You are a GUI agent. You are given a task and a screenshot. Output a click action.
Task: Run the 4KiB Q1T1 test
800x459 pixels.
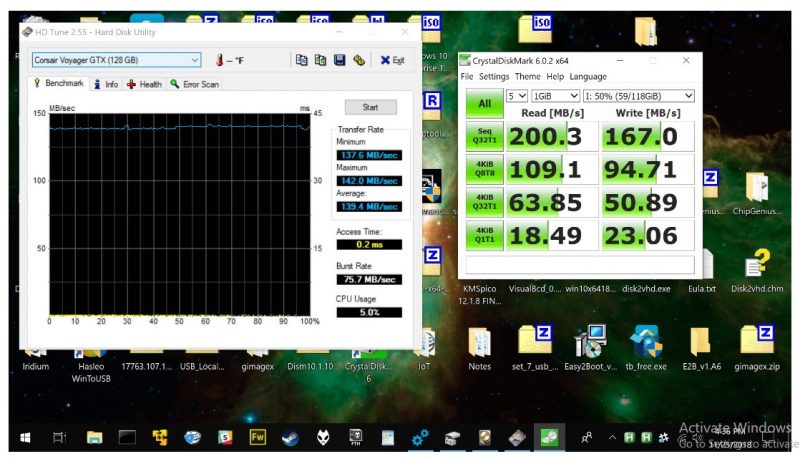coord(484,235)
